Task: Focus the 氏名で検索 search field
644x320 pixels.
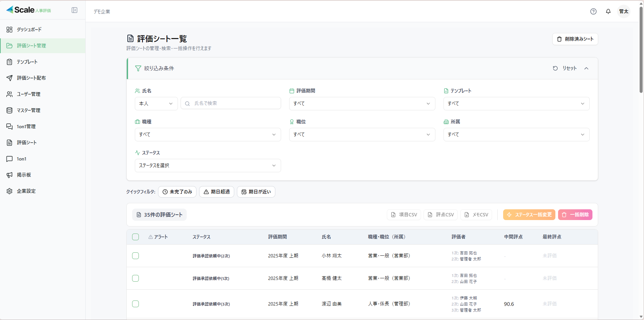Action: tap(235, 103)
